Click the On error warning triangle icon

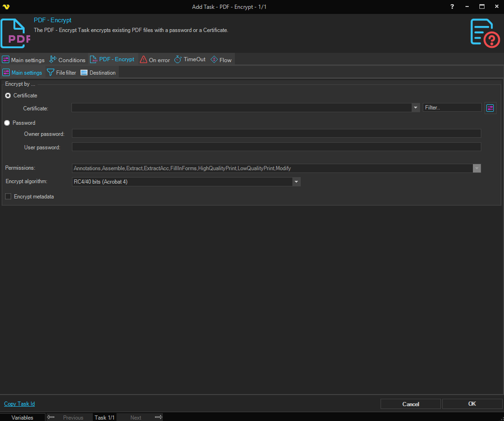(x=143, y=60)
